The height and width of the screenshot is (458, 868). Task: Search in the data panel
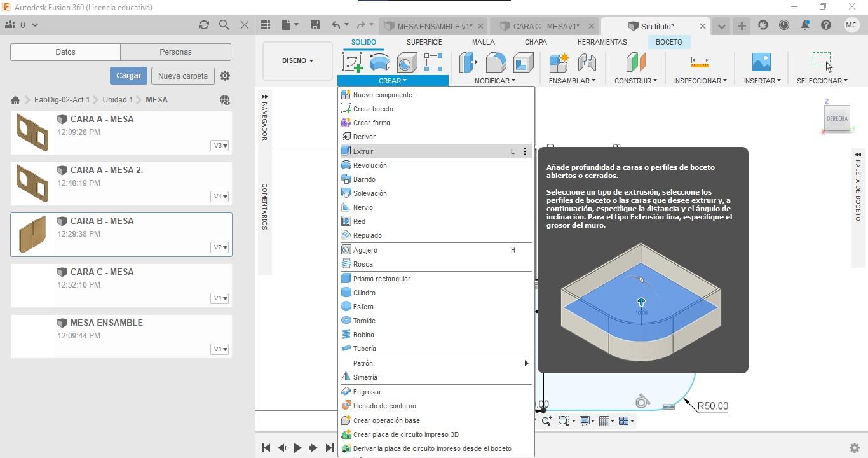(224, 25)
